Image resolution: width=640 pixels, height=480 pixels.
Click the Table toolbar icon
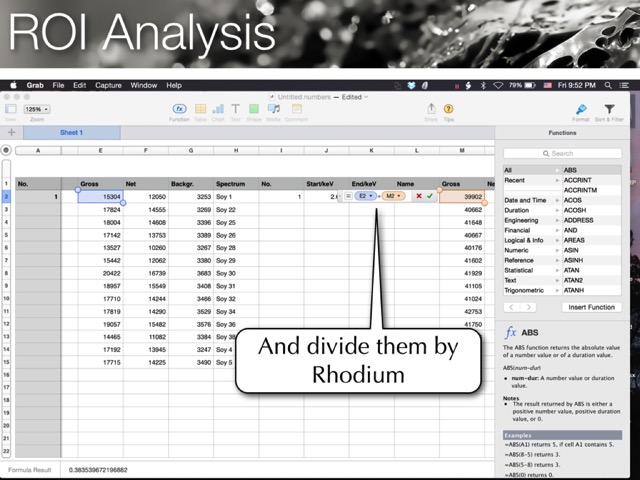200,109
